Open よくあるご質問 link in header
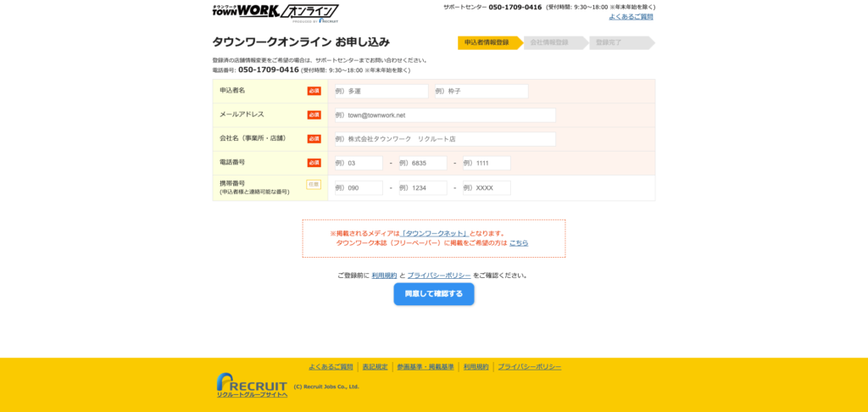 click(x=631, y=17)
